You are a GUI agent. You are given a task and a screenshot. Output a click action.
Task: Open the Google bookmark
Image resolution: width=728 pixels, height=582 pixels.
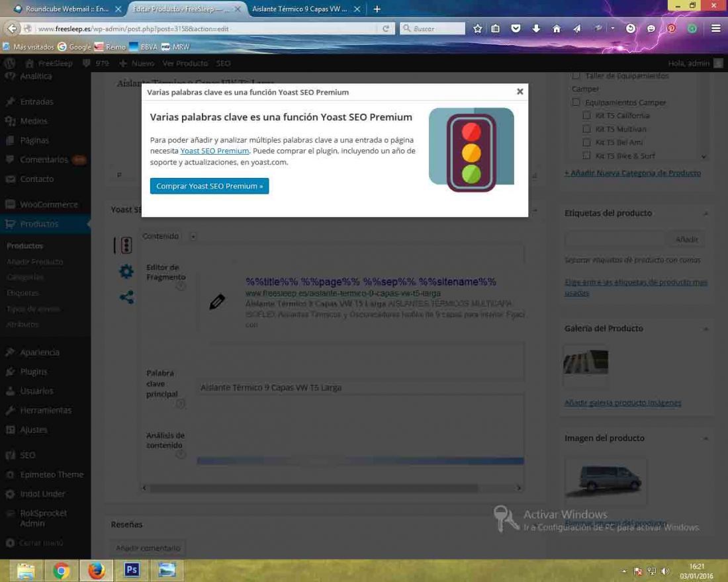[x=74, y=47]
